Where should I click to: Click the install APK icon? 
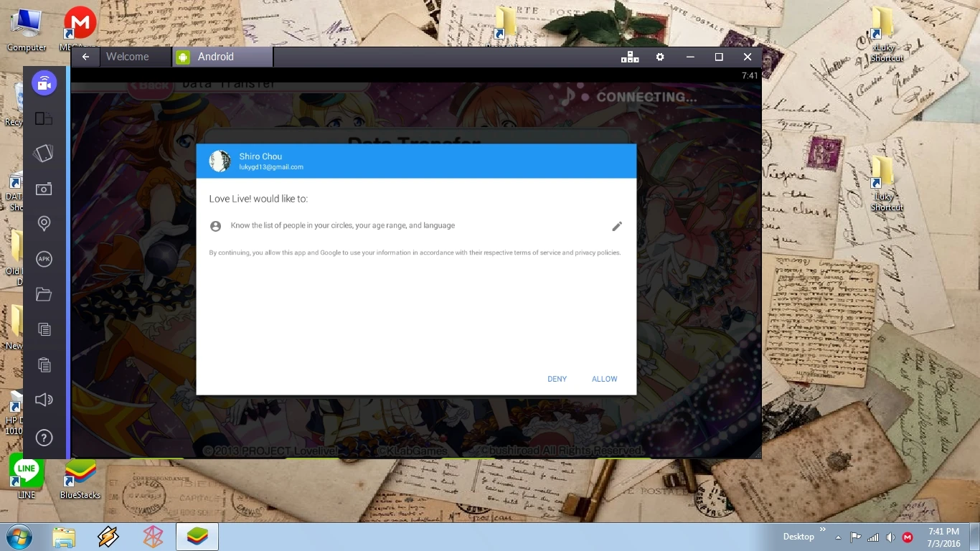(x=44, y=259)
